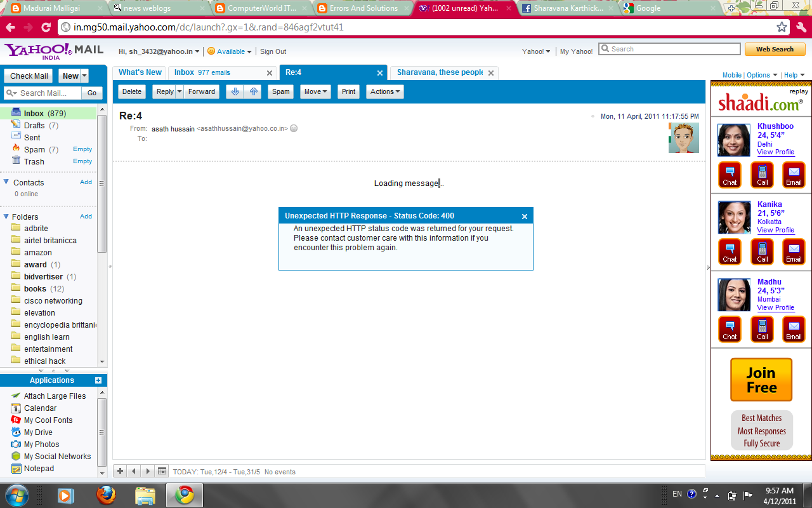812x508 pixels.
Task: Switch to Errors And Solutions browser tab
Action: pos(363,8)
